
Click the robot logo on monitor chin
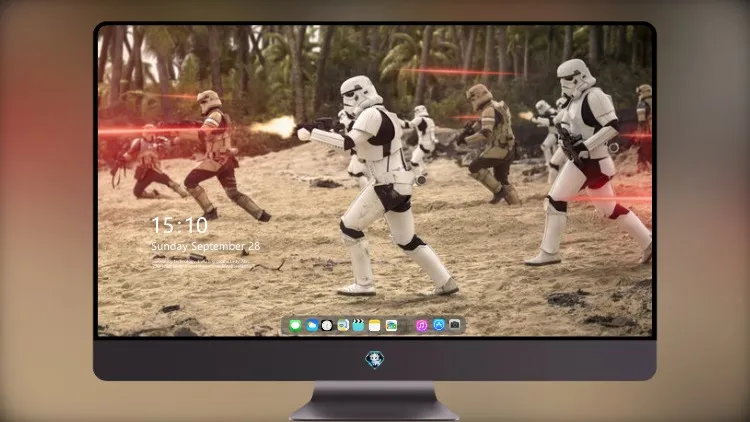click(375, 359)
